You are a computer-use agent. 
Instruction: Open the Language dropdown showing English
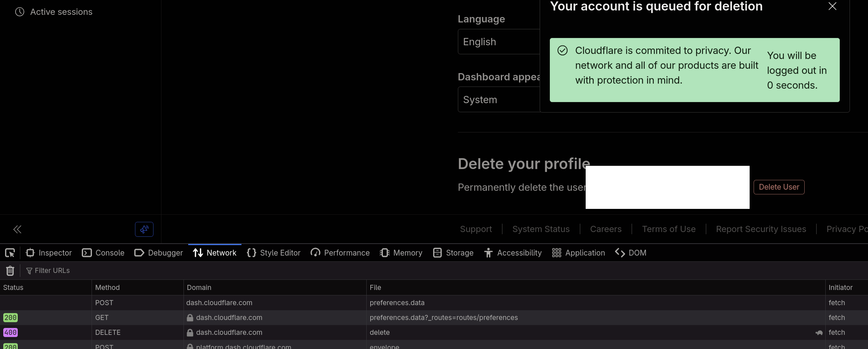pyautogui.click(x=499, y=42)
